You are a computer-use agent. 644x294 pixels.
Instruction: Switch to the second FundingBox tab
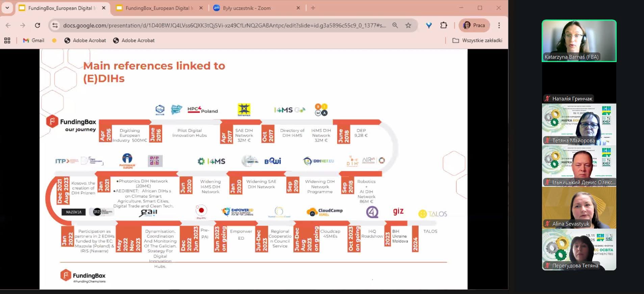pyautogui.click(x=157, y=8)
